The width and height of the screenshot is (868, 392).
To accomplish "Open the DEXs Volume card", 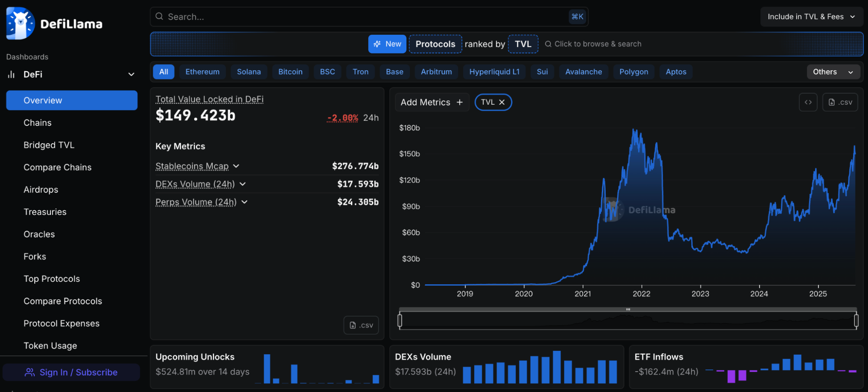I will (x=507, y=367).
